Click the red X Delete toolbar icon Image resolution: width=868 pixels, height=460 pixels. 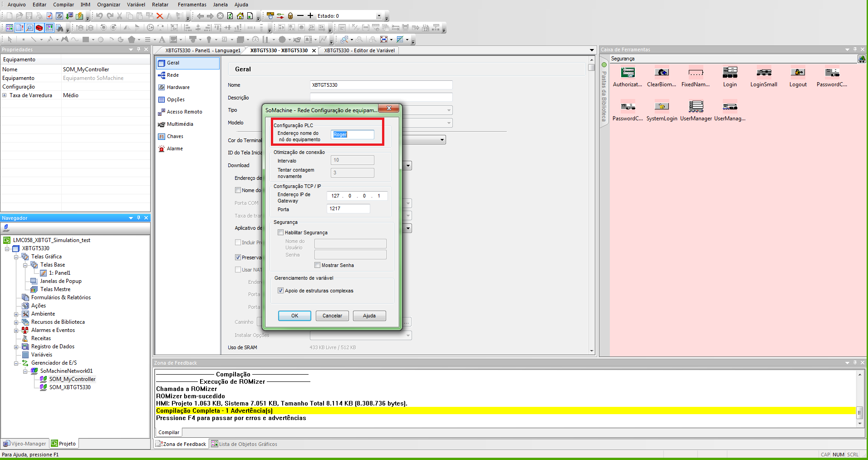click(x=160, y=16)
